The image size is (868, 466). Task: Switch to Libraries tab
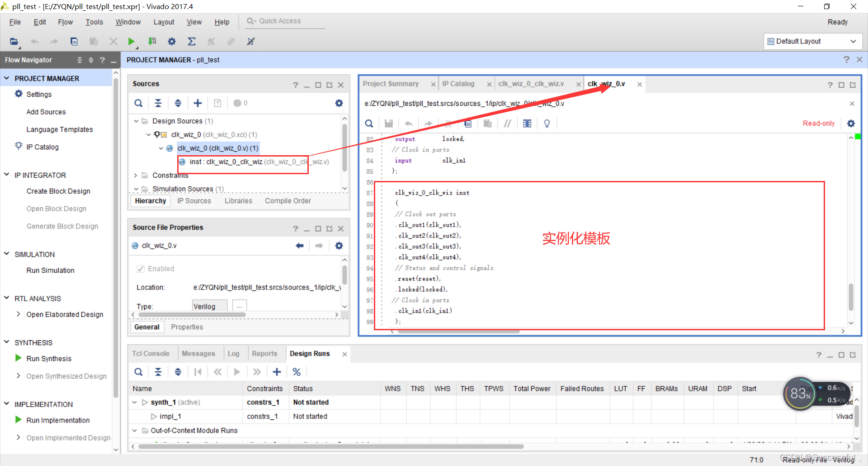coord(238,201)
